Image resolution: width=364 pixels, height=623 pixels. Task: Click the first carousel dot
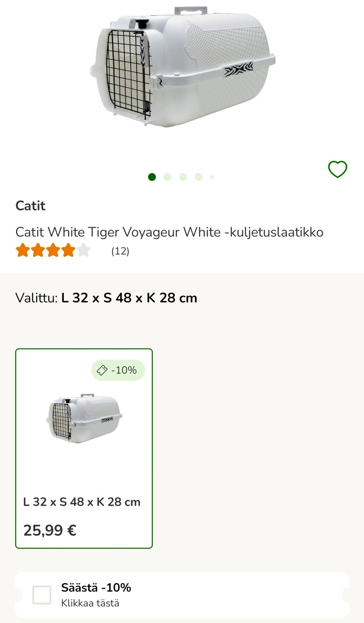[x=152, y=177]
